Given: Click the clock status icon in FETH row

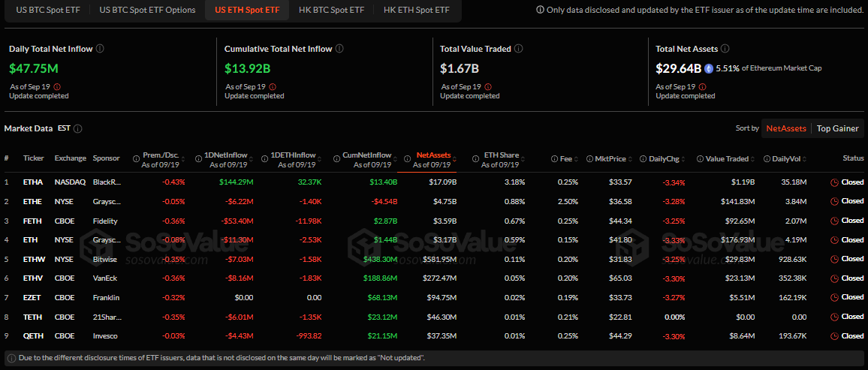Looking at the screenshot, I should pyautogui.click(x=835, y=221).
